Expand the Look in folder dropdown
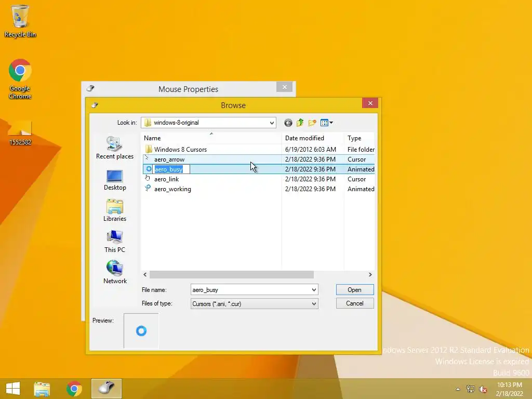Image resolution: width=532 pixels, height=399 pixels. [x=272, y=123]
